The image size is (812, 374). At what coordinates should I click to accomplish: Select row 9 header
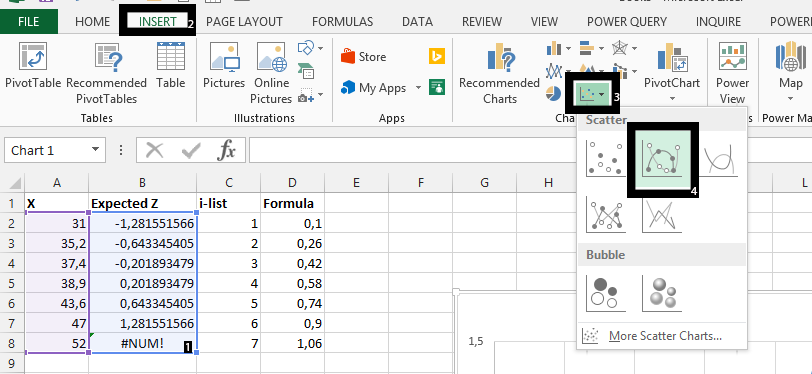pyautogui.click(x=11, y=362)
